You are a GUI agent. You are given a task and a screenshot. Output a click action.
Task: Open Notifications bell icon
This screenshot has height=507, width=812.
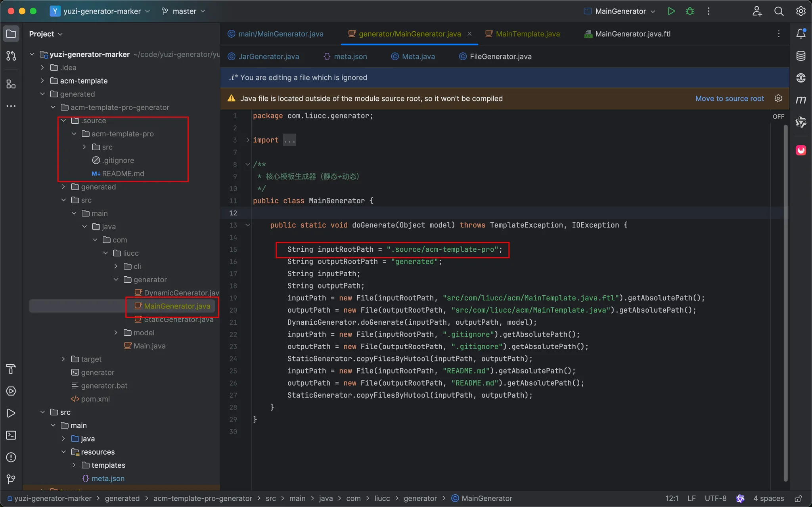tap(801, 34)
